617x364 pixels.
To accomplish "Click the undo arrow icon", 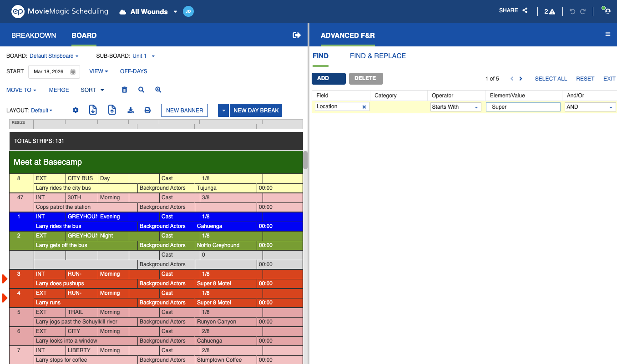I will tap(572, 11).
